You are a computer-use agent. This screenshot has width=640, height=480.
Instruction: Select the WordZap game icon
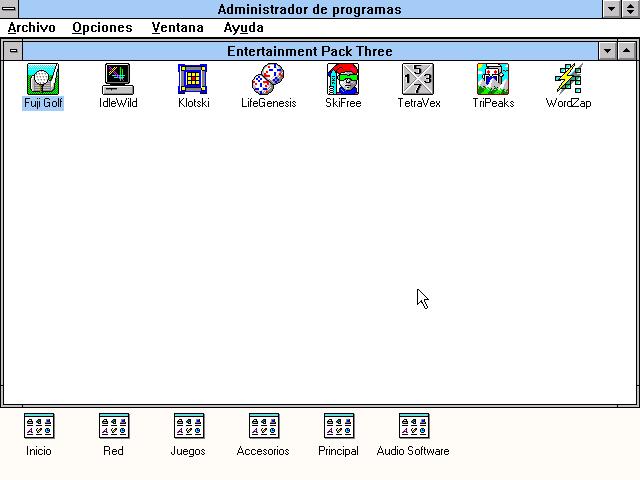568,79
